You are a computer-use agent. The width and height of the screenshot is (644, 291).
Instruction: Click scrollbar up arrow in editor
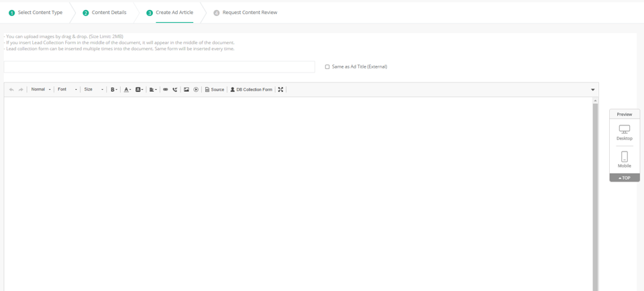point(595,100)
